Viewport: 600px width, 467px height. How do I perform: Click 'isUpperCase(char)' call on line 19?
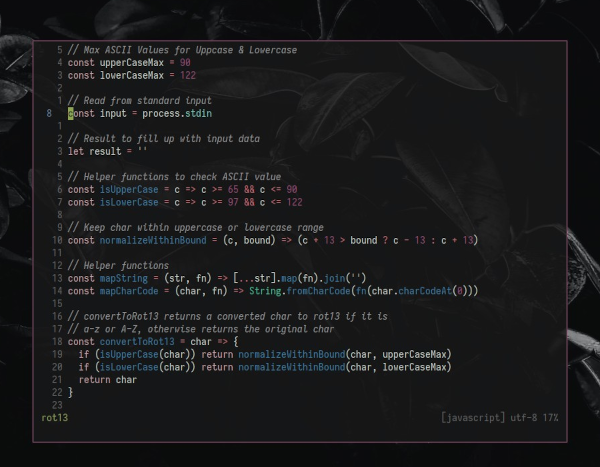[145, 354]
